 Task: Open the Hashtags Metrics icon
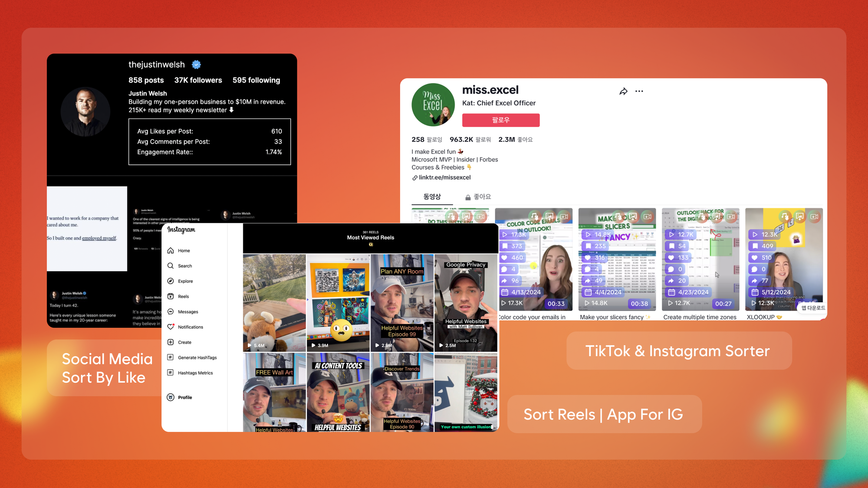(171, 373)
